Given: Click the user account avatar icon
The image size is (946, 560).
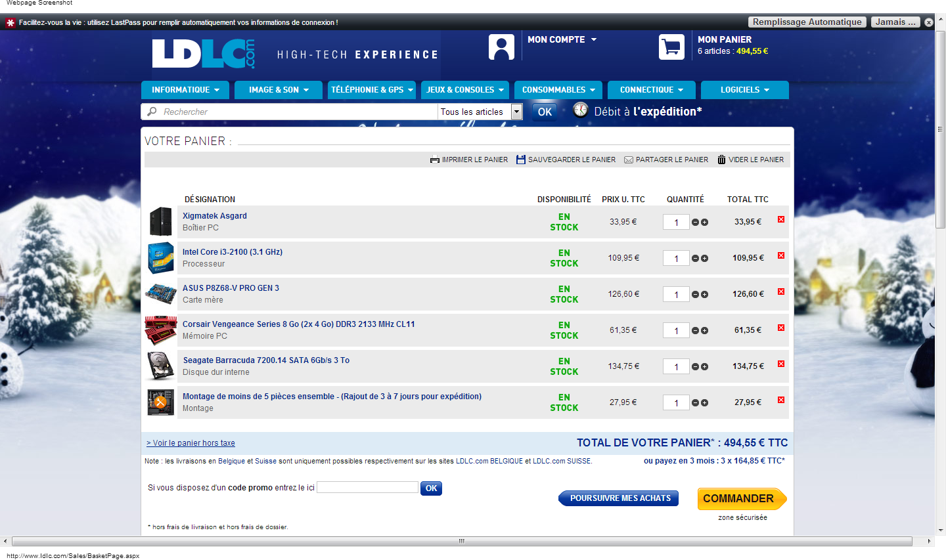Looking at the screenshot, I should point(501,47).
